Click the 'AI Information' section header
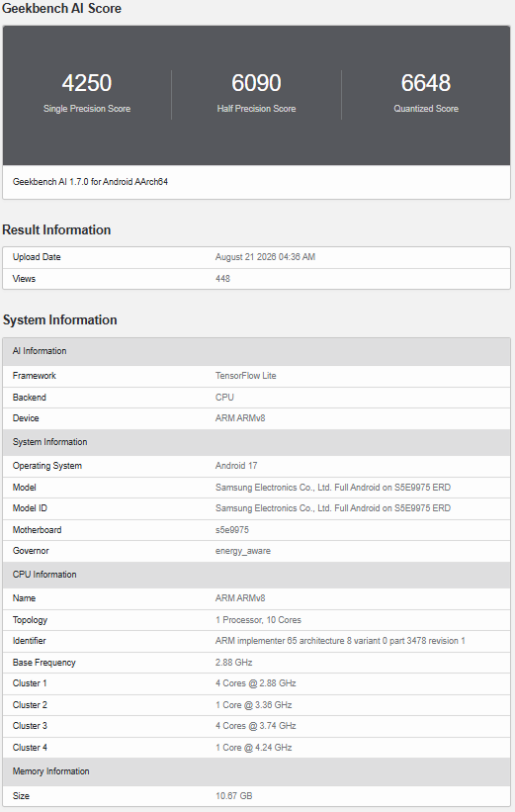This screenshot has height=812, width=515. pos(256,351)
